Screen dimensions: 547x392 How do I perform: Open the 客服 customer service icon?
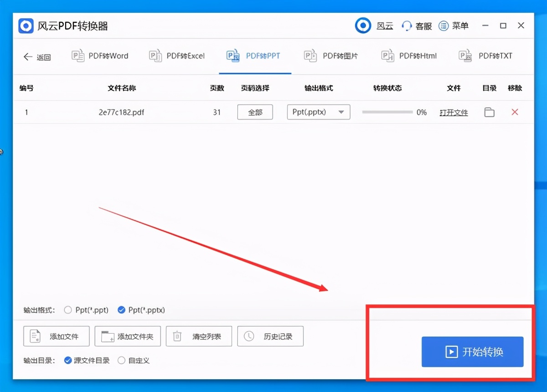[406, 26]
